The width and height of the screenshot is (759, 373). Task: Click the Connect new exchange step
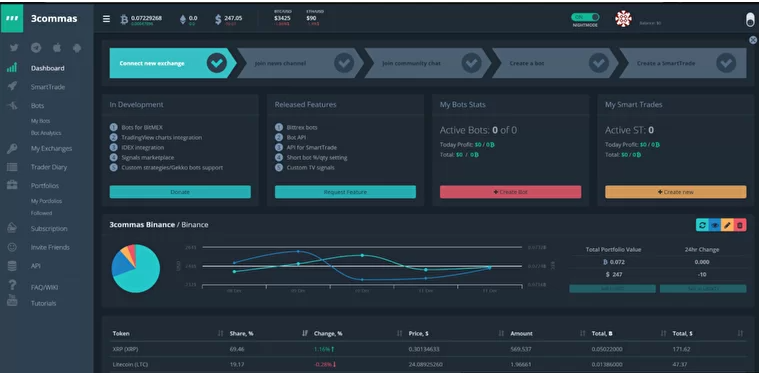click(x=173, y=63)
